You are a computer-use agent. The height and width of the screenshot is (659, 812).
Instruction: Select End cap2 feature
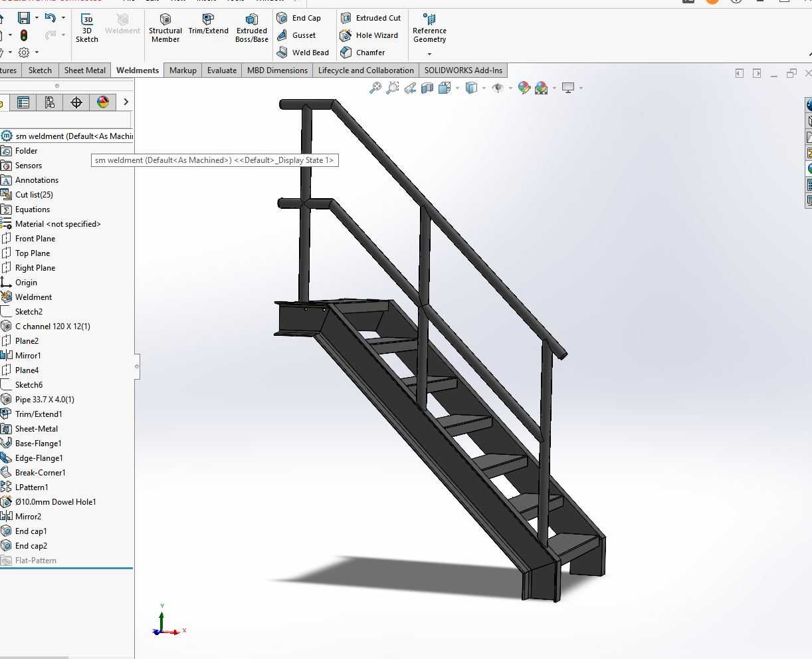(31, 546)
